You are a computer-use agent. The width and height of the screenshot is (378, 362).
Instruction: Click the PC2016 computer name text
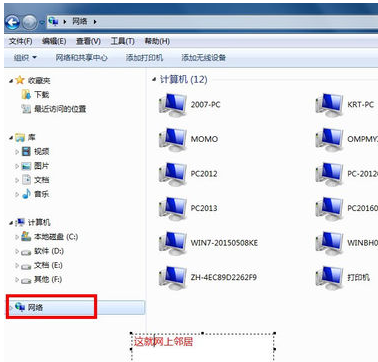click(362, 208)
